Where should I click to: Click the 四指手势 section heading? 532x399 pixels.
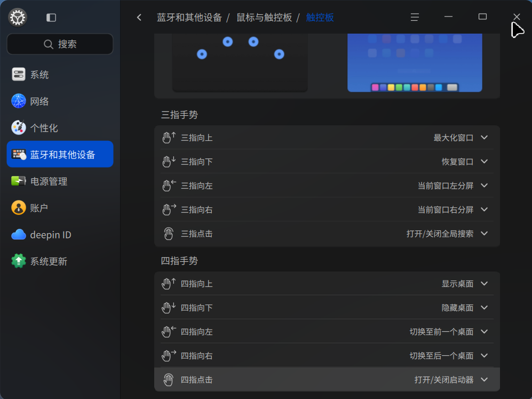coord(179,260)
